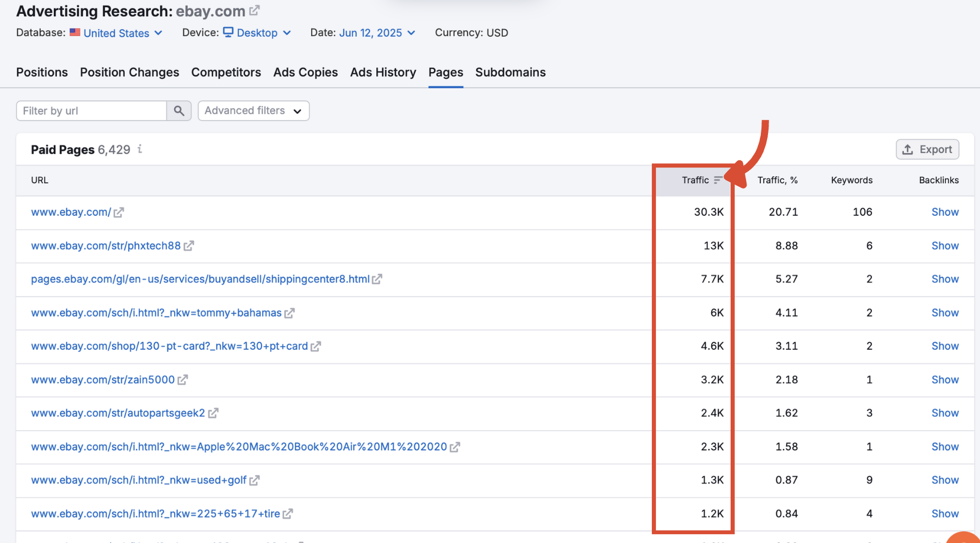980x543 pixels.
Task: Click the search magnifier icon in the filter bar
Action: pos(179,111)
